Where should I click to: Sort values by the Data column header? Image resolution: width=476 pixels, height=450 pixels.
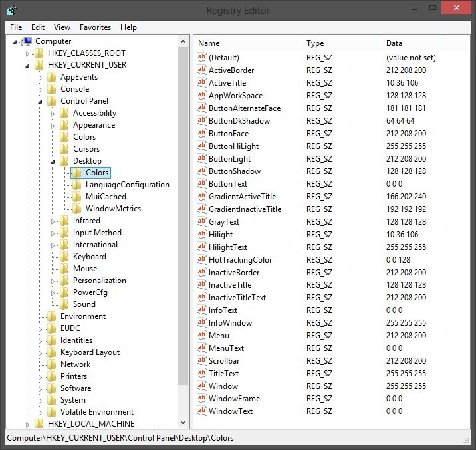click(414, 43)
